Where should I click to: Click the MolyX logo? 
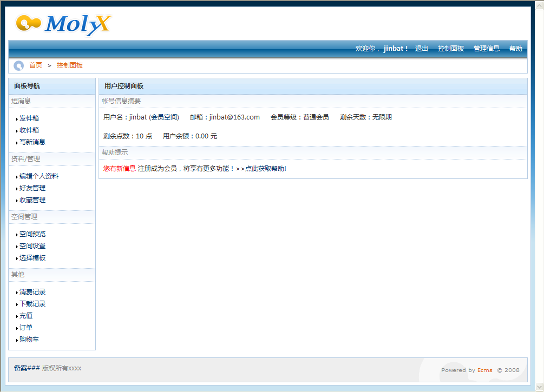click(x=63, y=24)
